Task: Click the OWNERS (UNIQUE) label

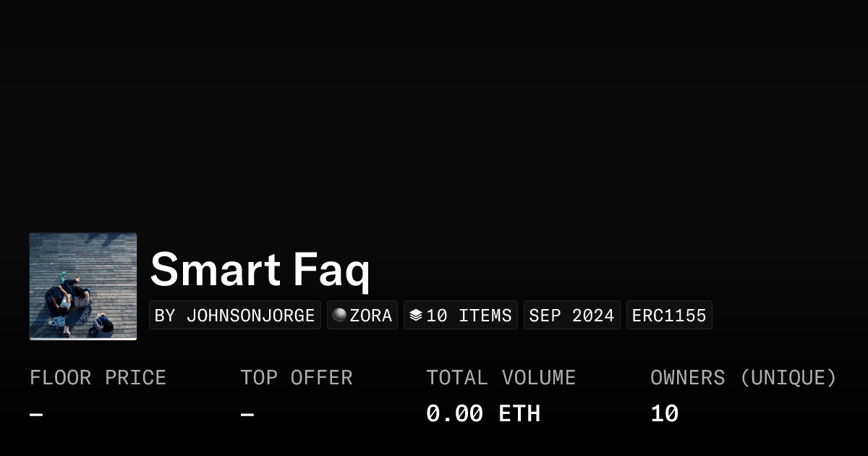Action: (743, 378)
